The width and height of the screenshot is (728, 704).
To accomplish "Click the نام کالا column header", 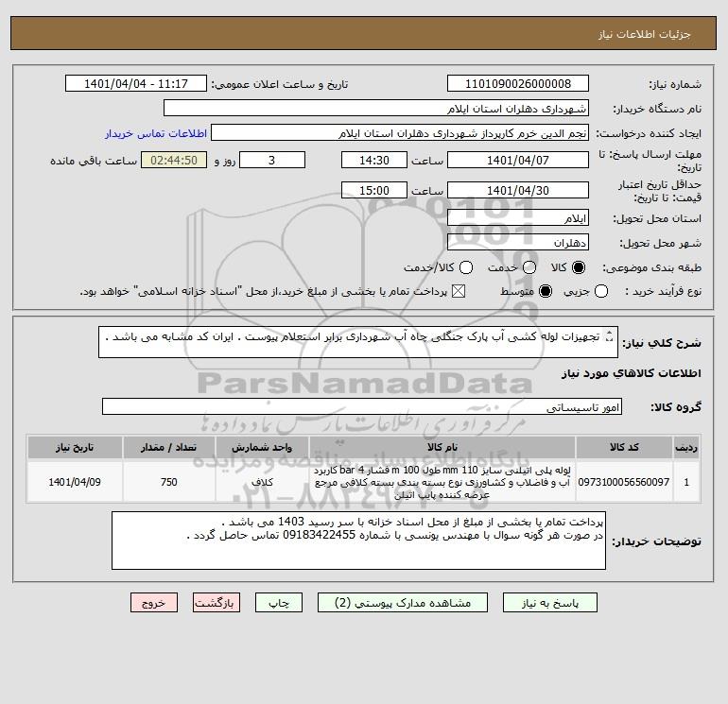I will coord(442,447).
